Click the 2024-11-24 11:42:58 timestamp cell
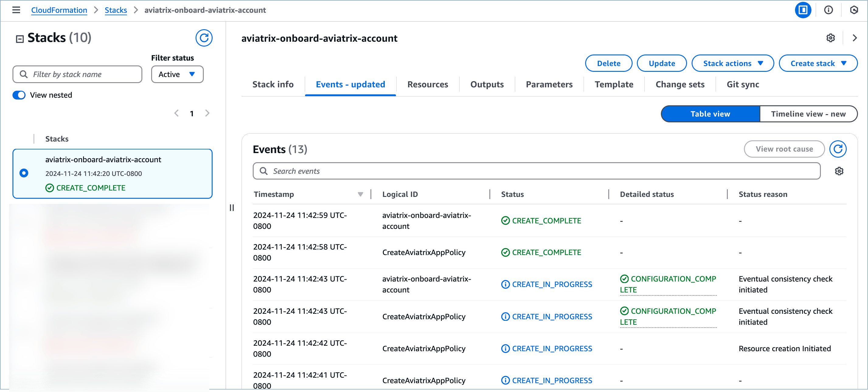This screenshot has height=392, width=868. (300, 253)
